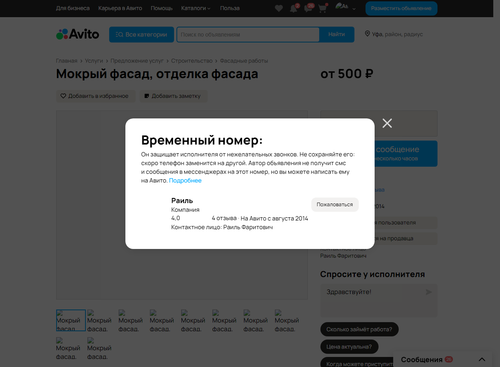Viewport: 500px width, 367px height.
Task: Choose Сколько займёт работа? quick question
Action: 359,329
